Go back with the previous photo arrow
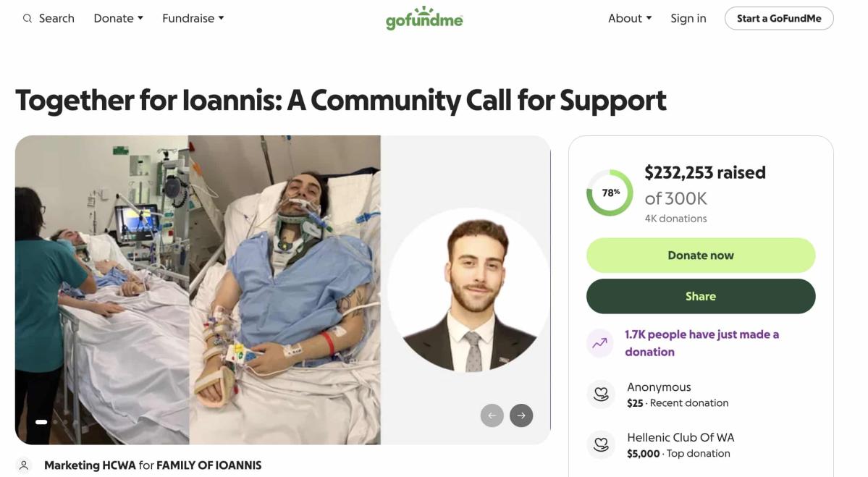 pos(492,415)
